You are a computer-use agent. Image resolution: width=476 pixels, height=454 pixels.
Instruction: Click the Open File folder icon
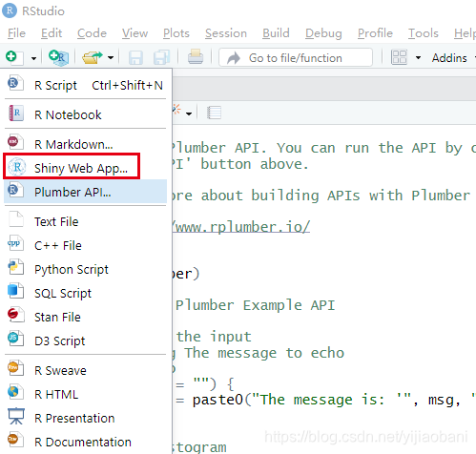coord(93,57)
